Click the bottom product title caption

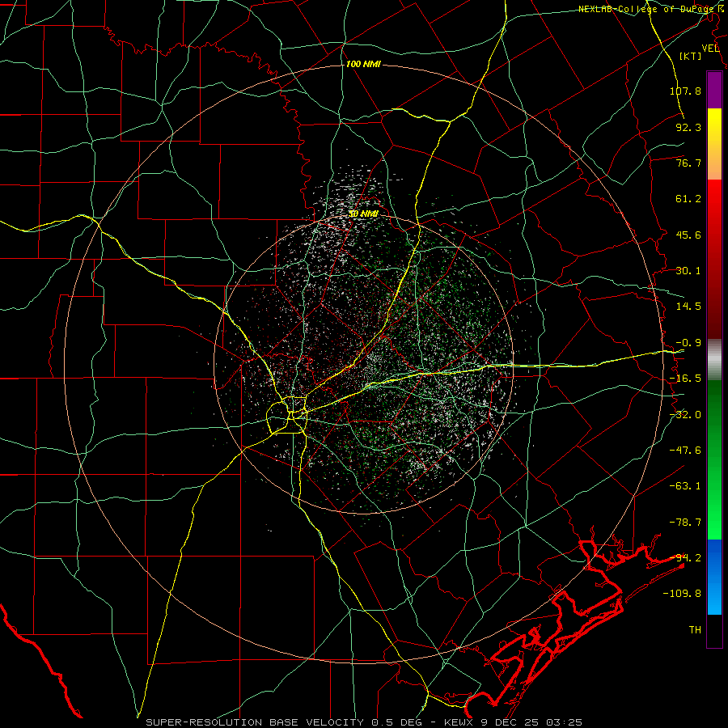[364, 722]
